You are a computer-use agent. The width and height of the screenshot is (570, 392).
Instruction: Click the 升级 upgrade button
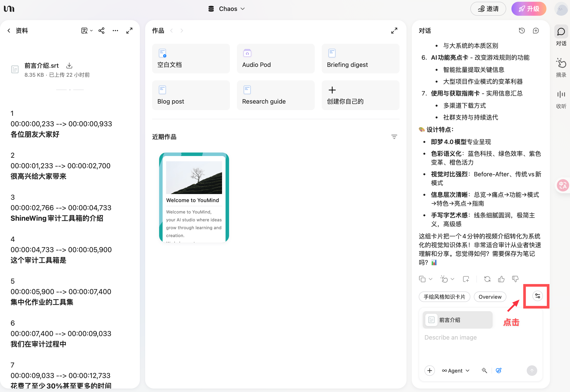pos(529,9)
